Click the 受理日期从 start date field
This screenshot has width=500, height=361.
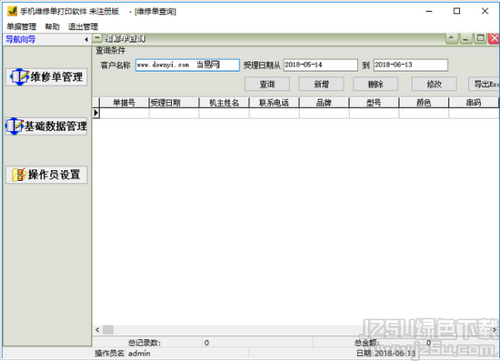click(x=320, y=65)
